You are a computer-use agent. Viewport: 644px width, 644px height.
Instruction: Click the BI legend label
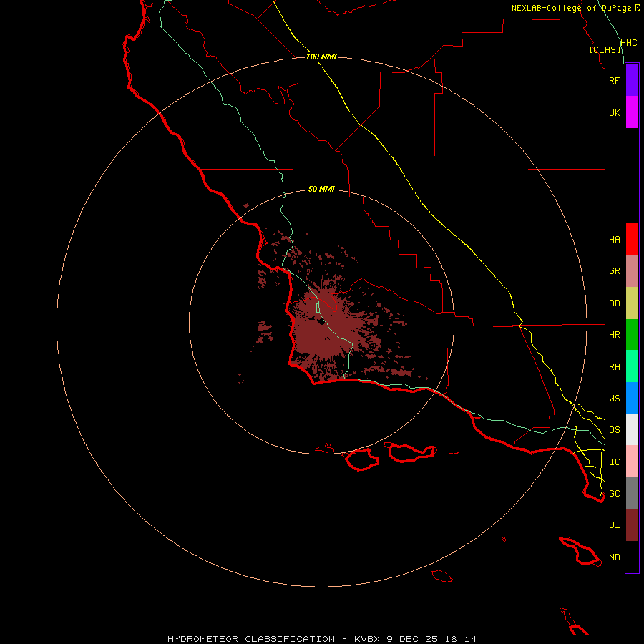(x=614, y=525)
